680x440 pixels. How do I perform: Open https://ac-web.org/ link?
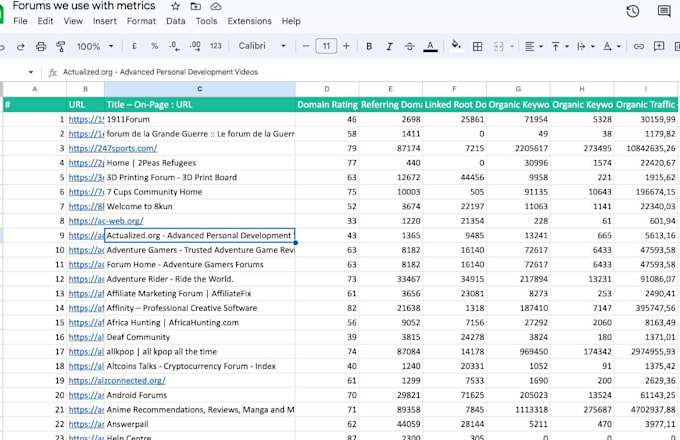click(x=106, y=221)
